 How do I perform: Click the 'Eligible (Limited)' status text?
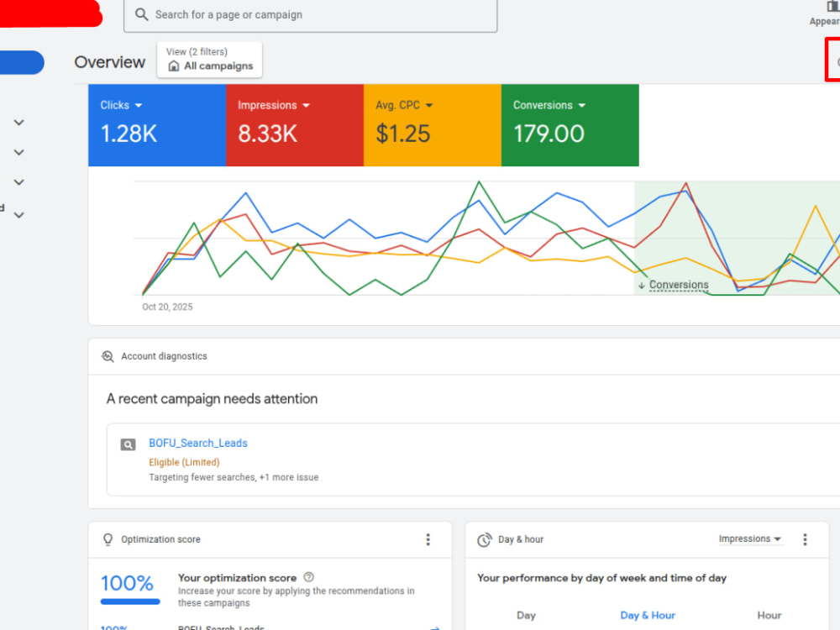point(184,462)
